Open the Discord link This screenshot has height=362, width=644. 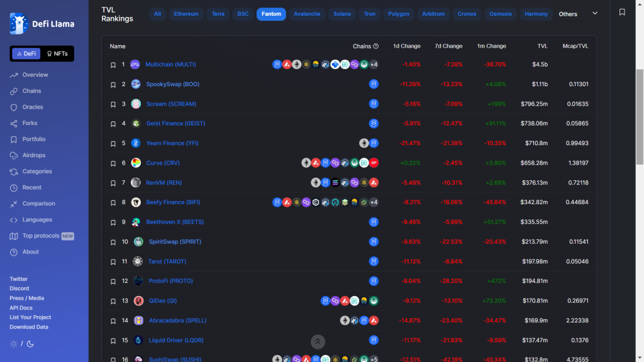(19, 288)
